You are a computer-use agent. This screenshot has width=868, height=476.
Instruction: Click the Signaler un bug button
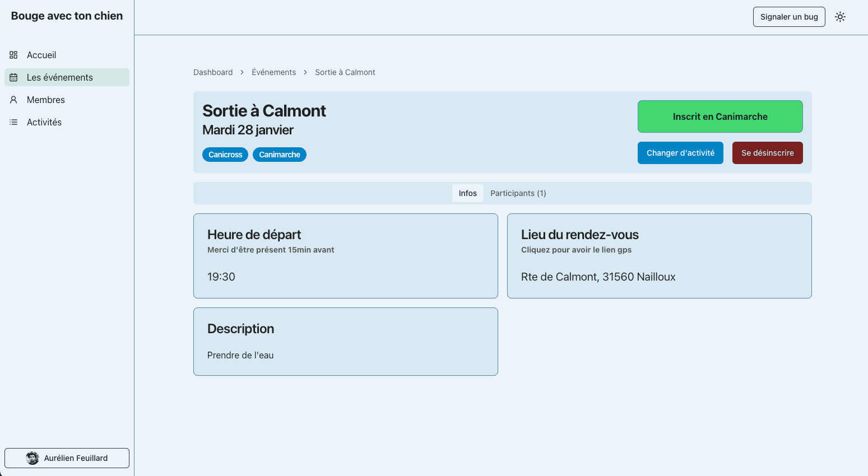pos(789,17)
